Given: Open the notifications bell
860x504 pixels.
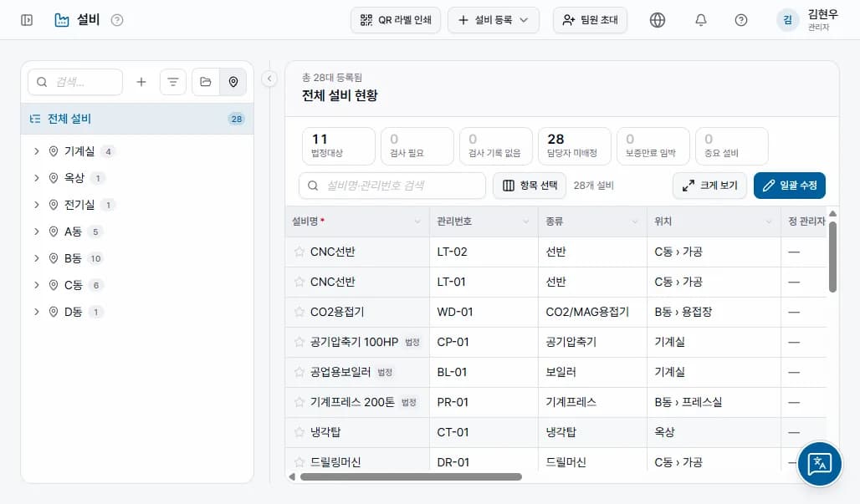Looking at the screenshot, I should (700, 20).
